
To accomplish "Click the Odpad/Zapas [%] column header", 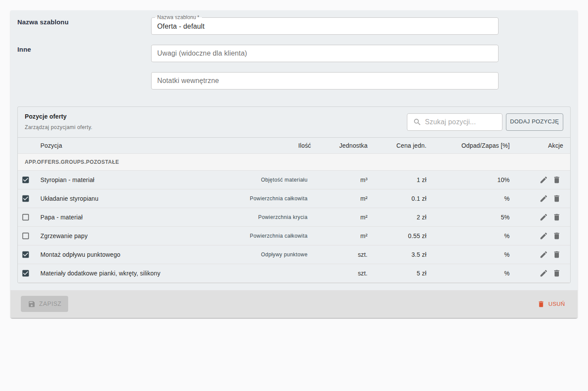I will point(486,146).
